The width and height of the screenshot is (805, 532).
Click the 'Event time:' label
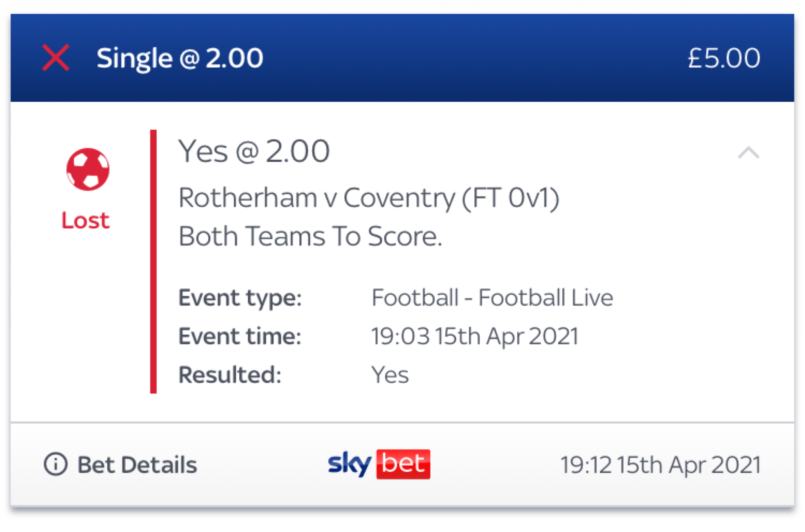click(240, 336)
